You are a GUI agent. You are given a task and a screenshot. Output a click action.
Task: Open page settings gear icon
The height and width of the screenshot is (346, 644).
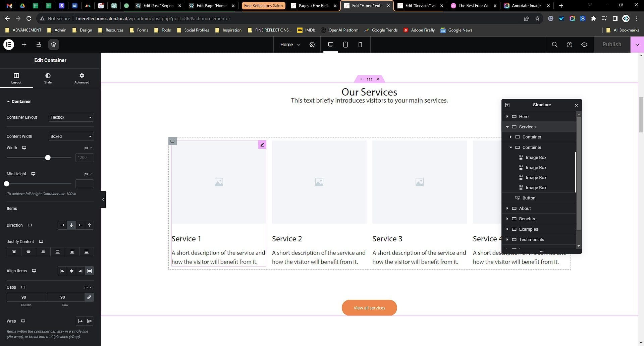tap(312, 45)
